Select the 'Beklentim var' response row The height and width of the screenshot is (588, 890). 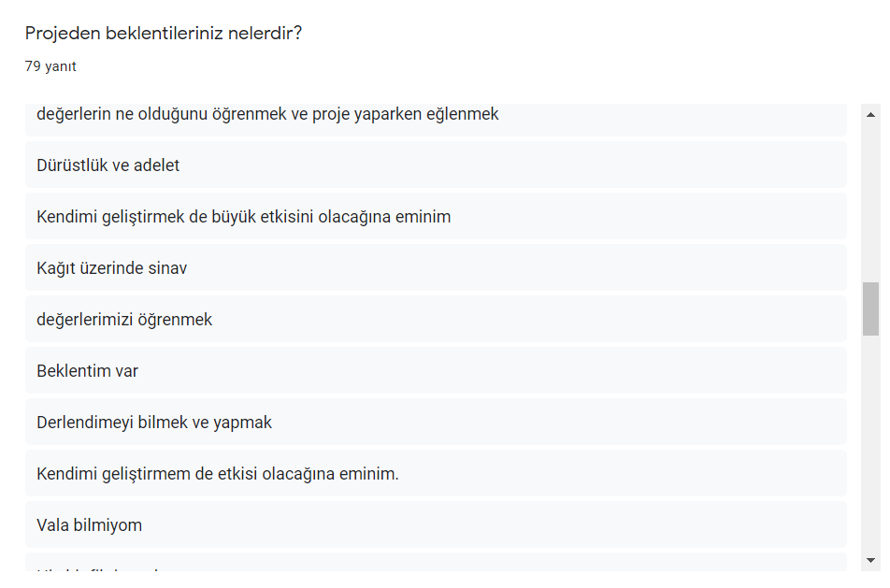point(87,371)
